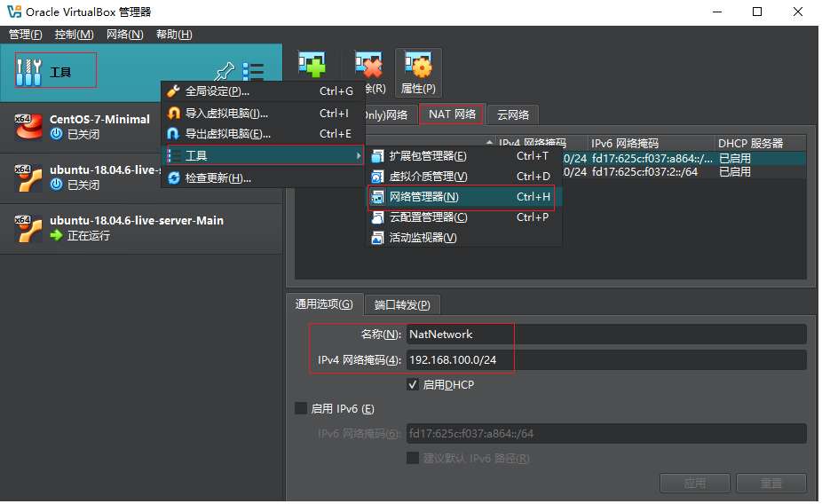Click the global settings wrench icon
The height and width of the screenshot is (504, 822).
173,91
